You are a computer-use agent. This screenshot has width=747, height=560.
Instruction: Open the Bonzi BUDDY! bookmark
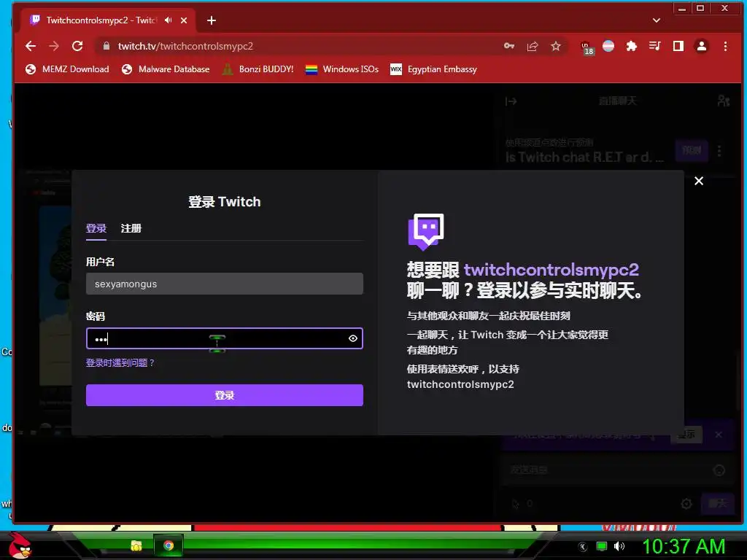[x=258, y=69]
